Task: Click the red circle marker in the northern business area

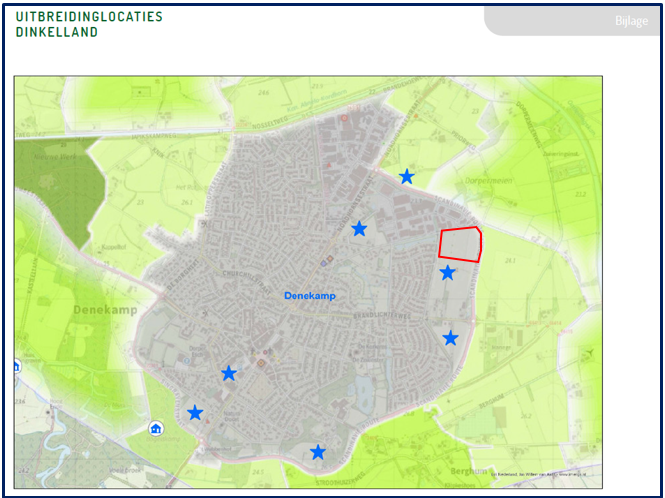Action: [x=344, y=118]
